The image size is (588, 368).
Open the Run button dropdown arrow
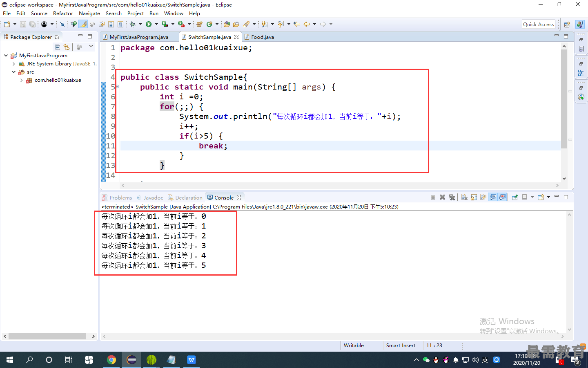point(156,24)
